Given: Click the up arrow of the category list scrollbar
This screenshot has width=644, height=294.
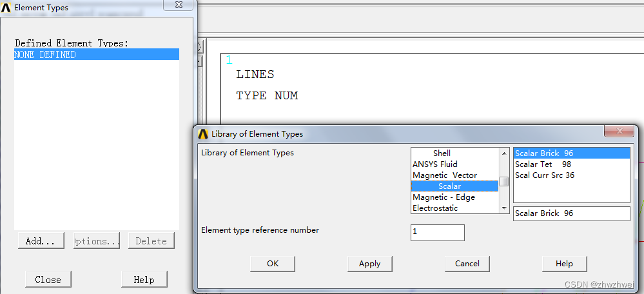Looking at the screenshot, I should [x=504, y=153].
